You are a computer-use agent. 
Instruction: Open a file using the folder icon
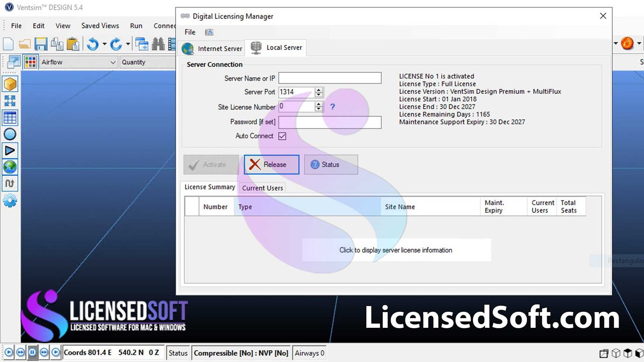click(25, 44)
